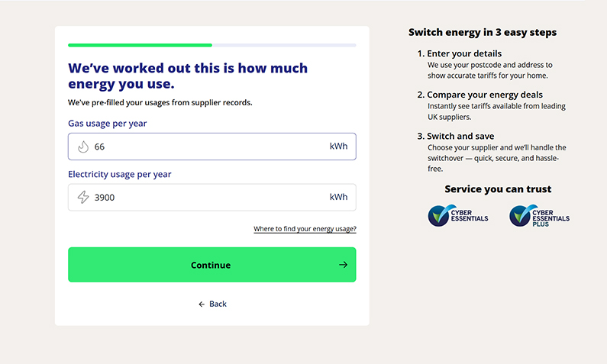Click the 'Electricity usage per year' label
Image resolution: width=607 pixels, height=364 pixels.
pos(120,175)
